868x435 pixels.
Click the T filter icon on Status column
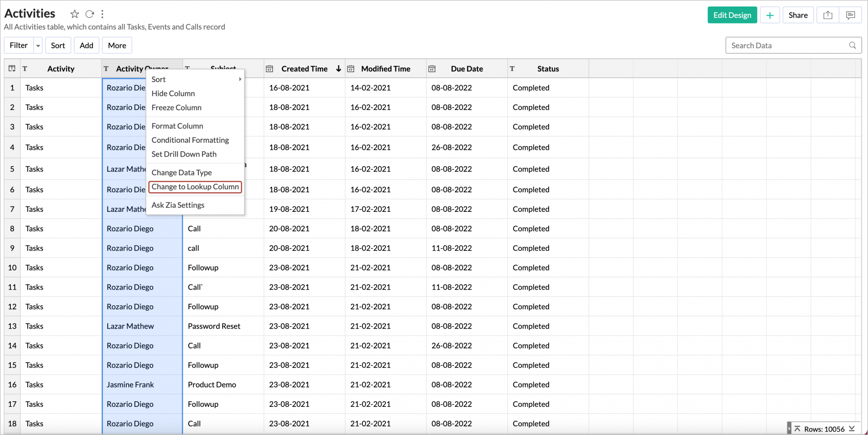pyautogui.click(x=512, y=68)
